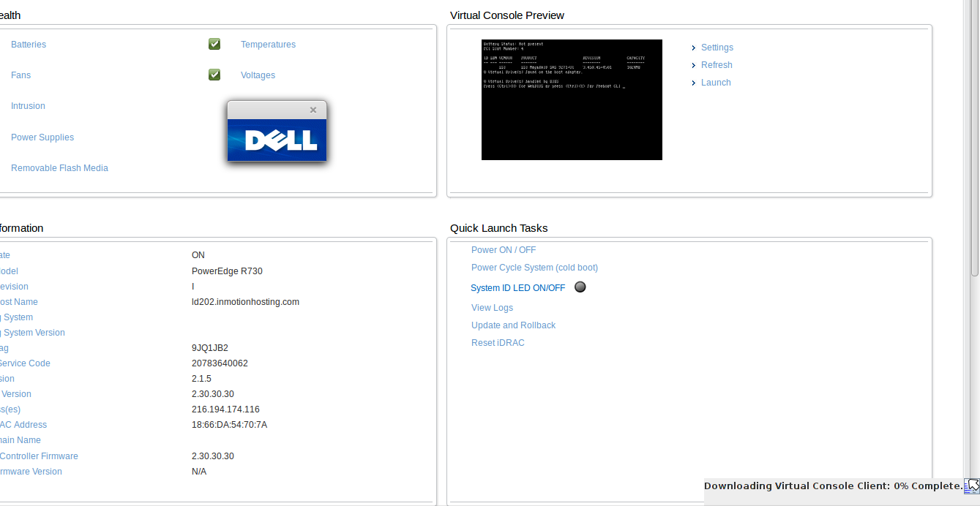Close the Dell splash popup window
This screenshot has height=506, width=980.
point(313,110)
